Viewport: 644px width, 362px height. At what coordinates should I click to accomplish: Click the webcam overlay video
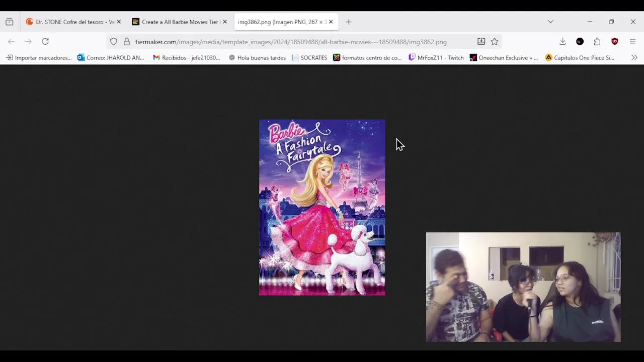pyautogui.click(x=523, y=287)
